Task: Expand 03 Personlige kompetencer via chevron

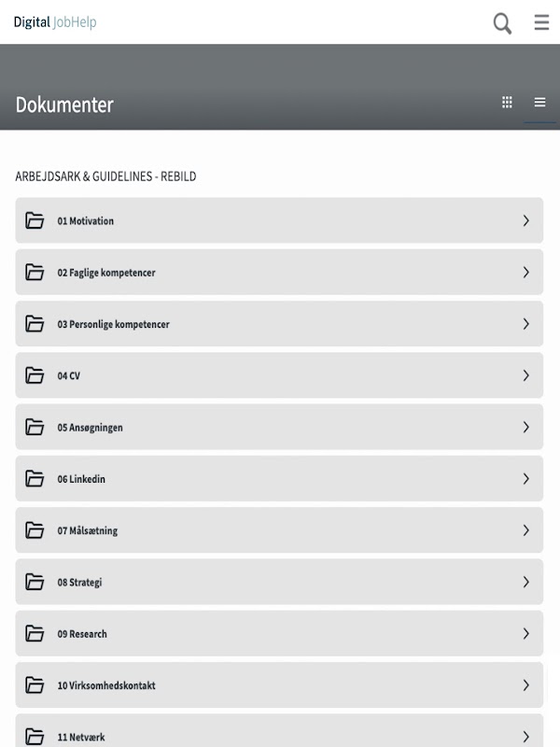Action: (x=525, y=324)
